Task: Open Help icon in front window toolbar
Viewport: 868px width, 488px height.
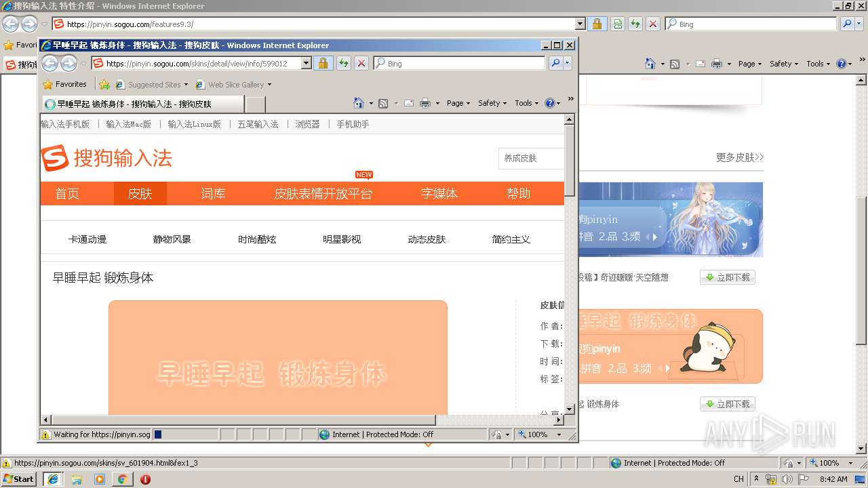Action: tap(549, 103)
